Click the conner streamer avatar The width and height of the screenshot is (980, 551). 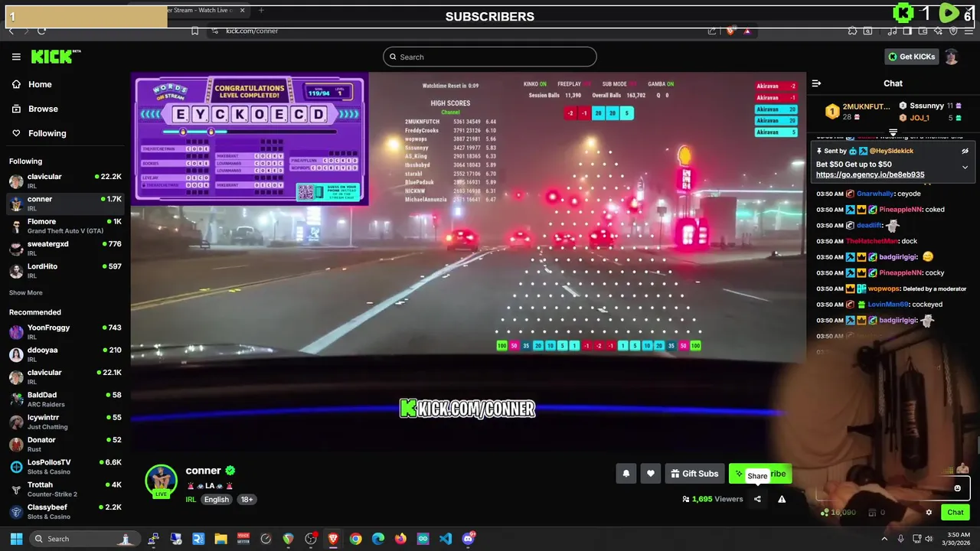coord(161,481)
